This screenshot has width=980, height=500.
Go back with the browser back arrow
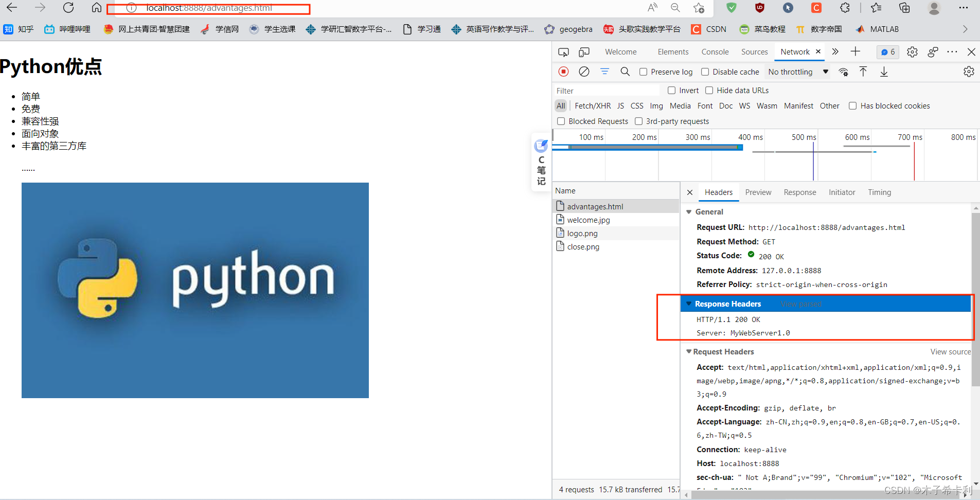(12, 8)
